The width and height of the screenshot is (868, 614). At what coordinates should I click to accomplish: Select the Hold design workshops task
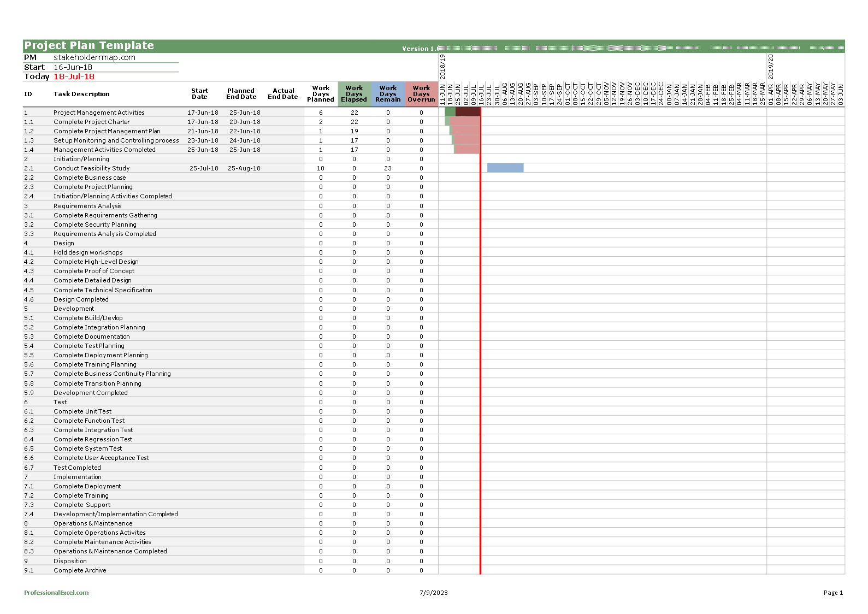(x=88, y=252)
